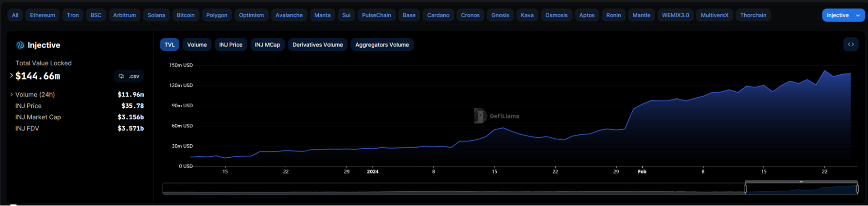The image size is (868, 206).
Task: Open the Injective chain dropdown
Action: tap(843, 15)
